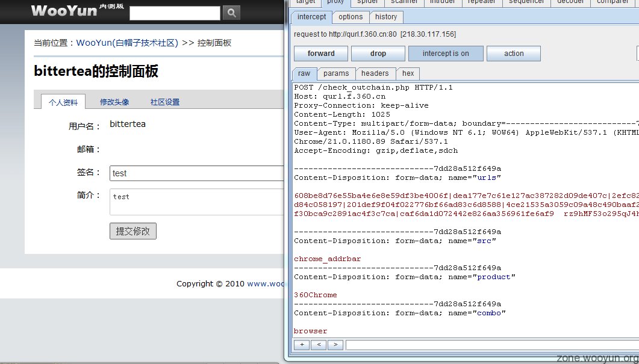The width and height of the screenshot is (639, 364).
Task: Open the action menu button
Action: (x=514, y=54)
